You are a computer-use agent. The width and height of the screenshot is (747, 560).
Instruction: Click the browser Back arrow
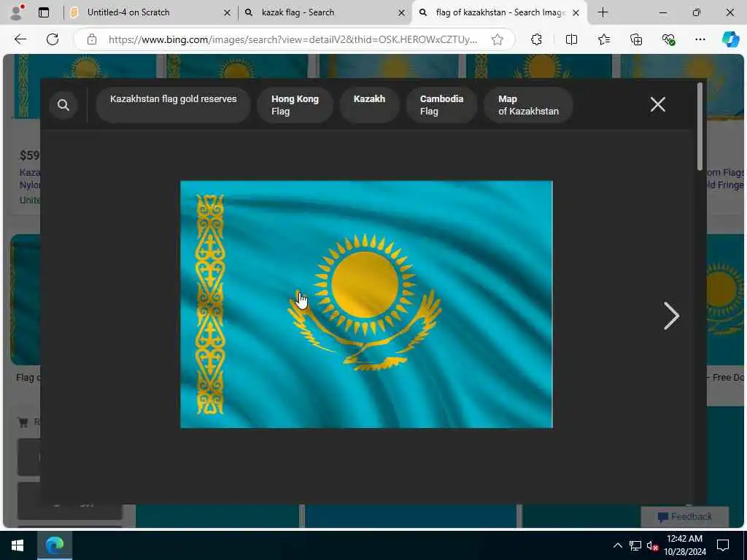20,39
